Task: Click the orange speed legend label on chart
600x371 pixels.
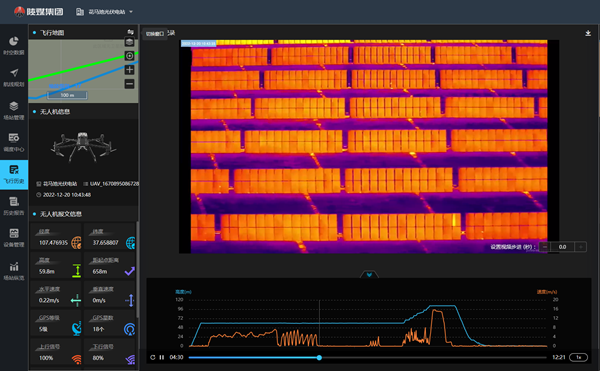Action: point(547,291)
